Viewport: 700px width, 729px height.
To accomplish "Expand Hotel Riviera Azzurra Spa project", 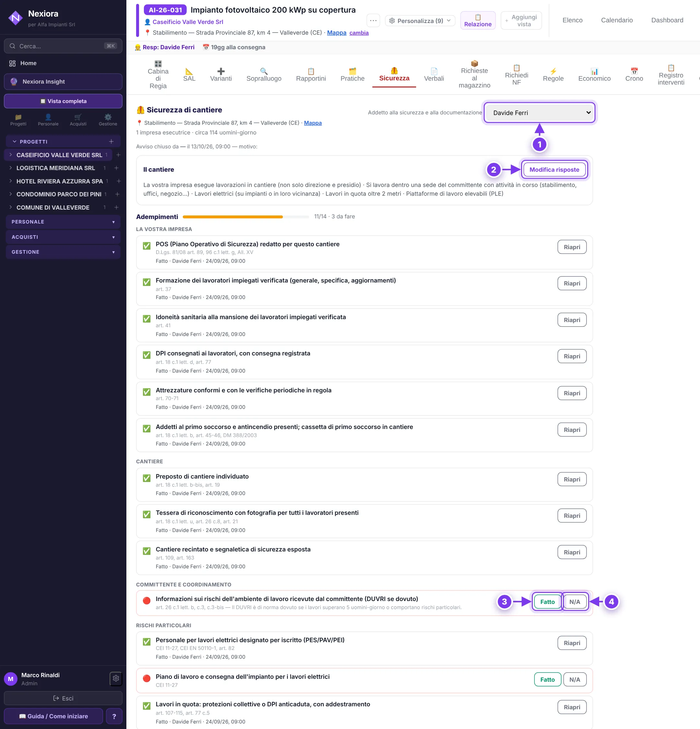I will tap(10, 181).
